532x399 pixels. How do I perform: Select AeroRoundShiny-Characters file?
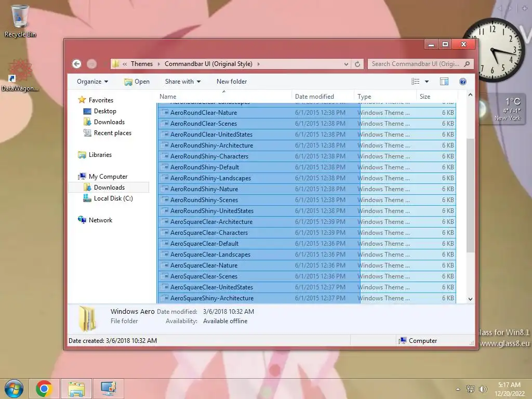307,156
